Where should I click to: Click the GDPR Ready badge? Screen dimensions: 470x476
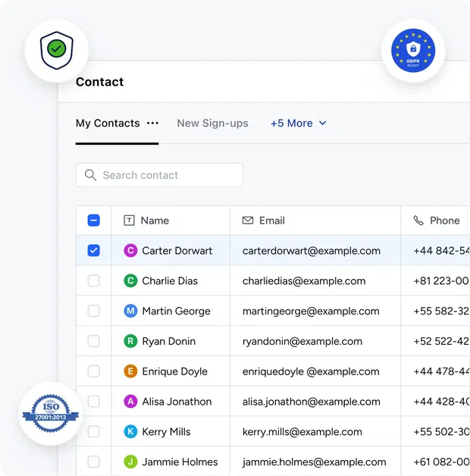(413, 50)
